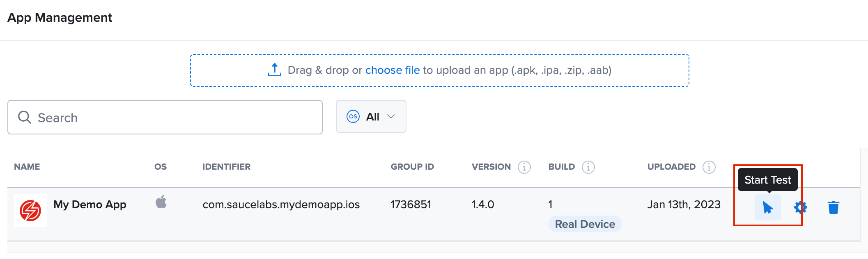Click the GROUP ID column header

click(412, 167)
